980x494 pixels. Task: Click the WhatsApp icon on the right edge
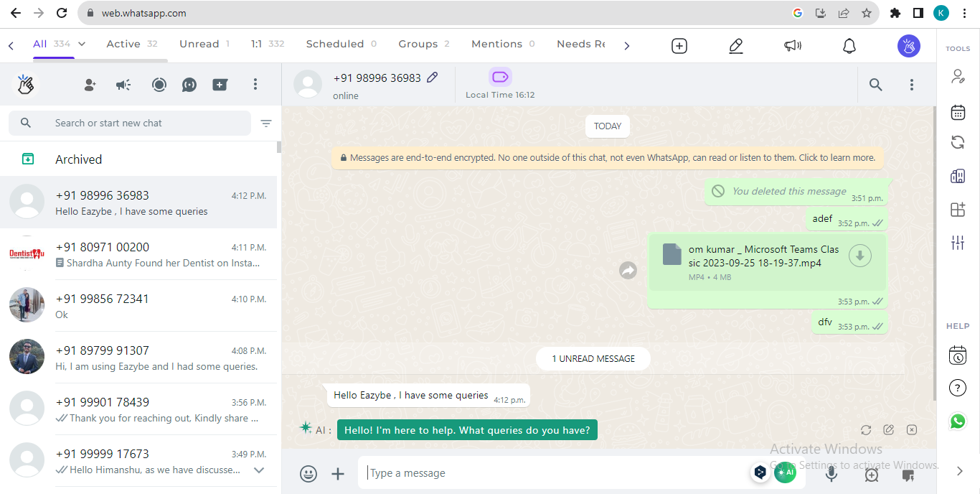[x=958, y=421]
